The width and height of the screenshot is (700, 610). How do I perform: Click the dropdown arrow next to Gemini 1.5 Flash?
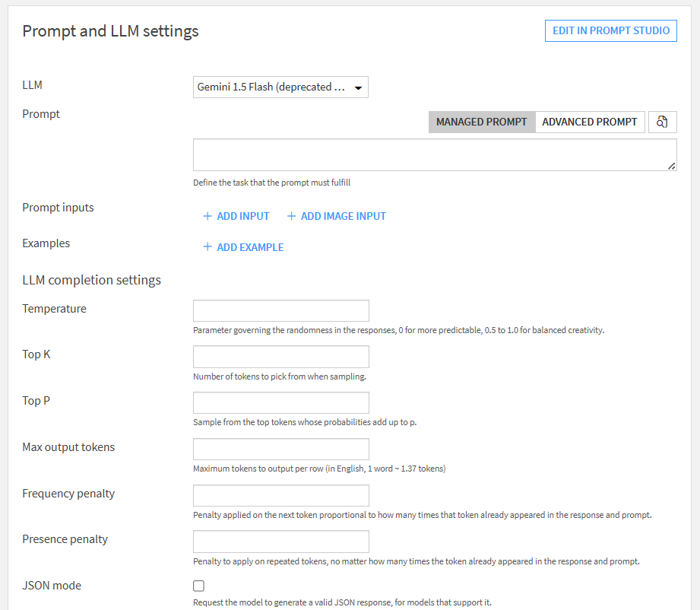point(358,88)
